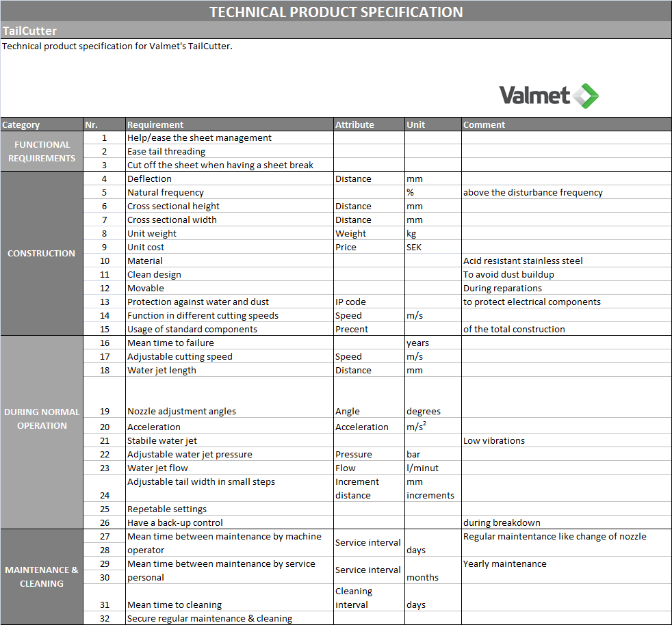Click the 'Deflection' requirement cell
Viewport: 672px width, 625px height.
coord(229,179)
